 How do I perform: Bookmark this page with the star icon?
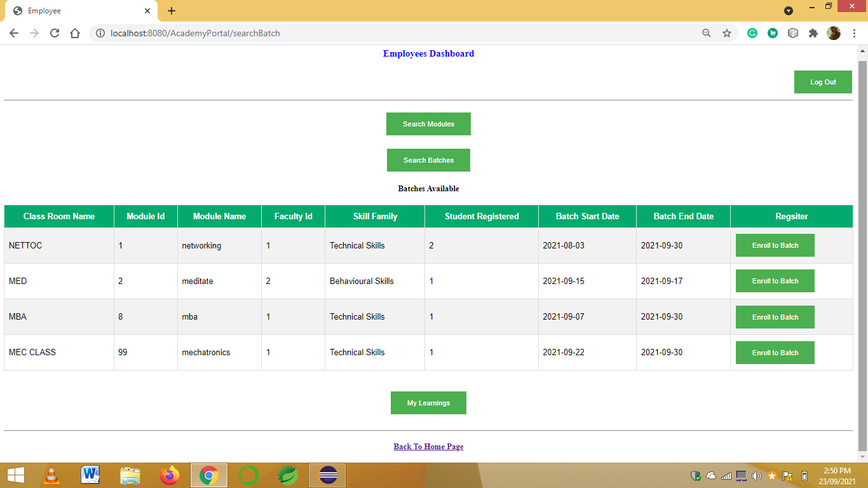727,33
